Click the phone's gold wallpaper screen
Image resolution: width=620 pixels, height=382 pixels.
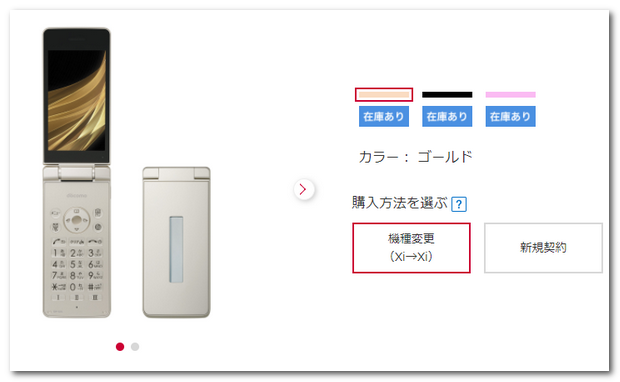[x=77, y=100]
